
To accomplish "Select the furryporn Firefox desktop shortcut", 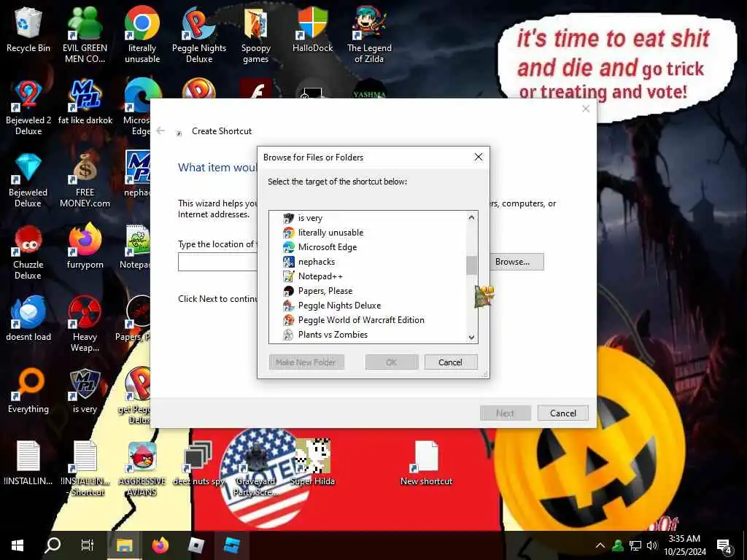I will (85, 246).
